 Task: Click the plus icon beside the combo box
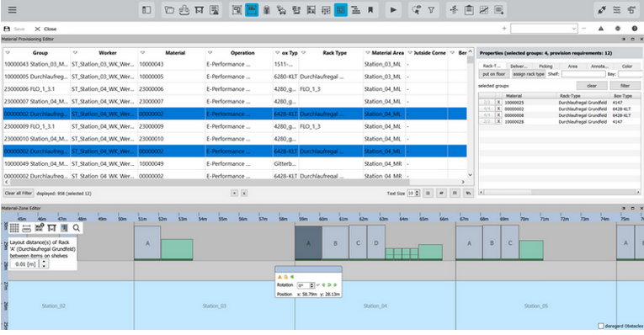[x=504, y=29]
